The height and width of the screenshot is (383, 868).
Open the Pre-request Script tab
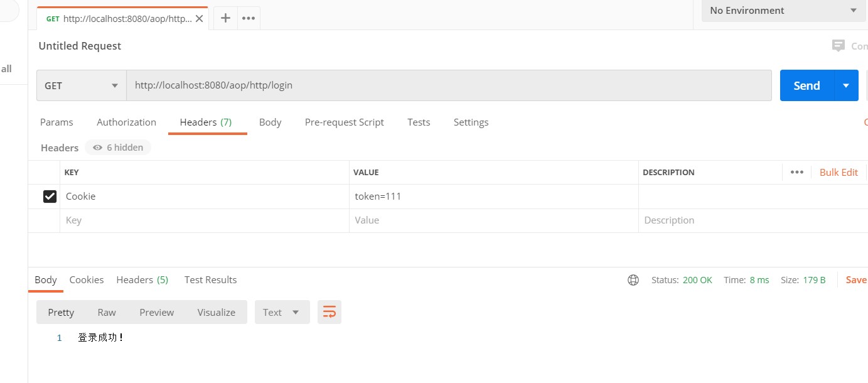[x=344, y=122]
